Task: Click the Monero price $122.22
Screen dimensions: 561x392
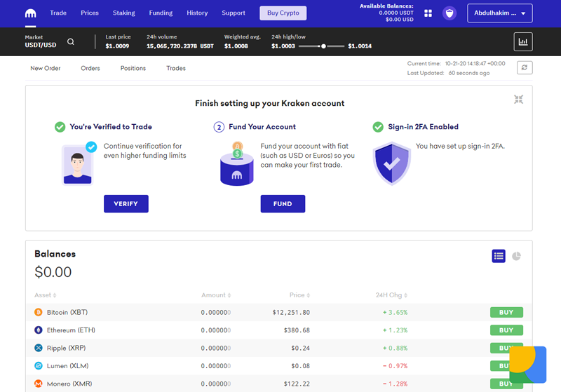Action: [297, 384]
